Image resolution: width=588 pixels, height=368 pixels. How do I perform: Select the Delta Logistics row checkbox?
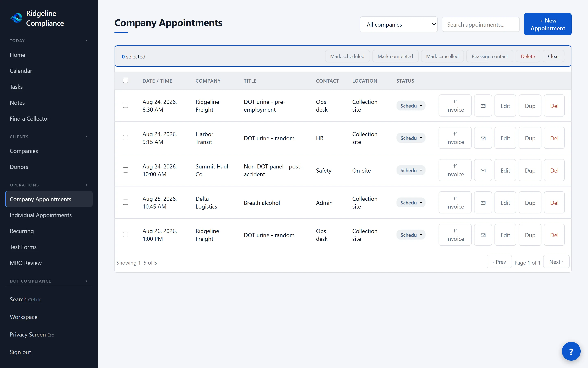[126, 202]
